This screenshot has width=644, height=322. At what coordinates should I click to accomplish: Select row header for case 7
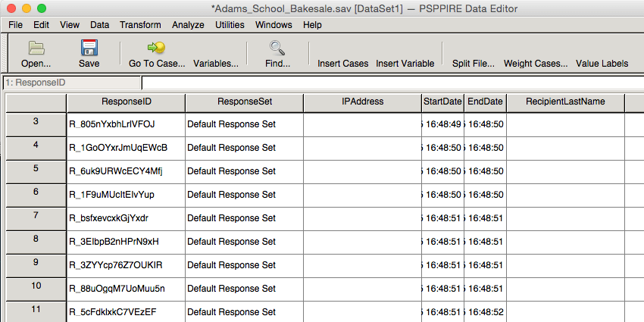(36, 219)
